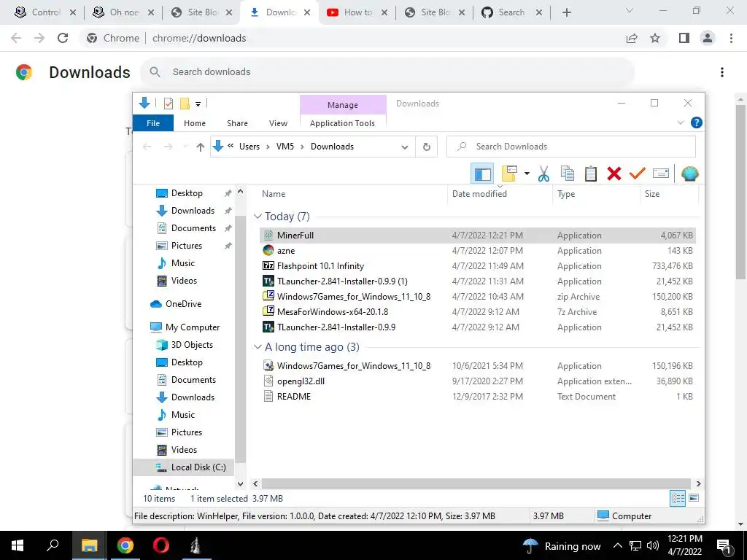Image resolution: width=747 pixels, height=560 pixels.
Task: Select the README text document
Action: 478,396
